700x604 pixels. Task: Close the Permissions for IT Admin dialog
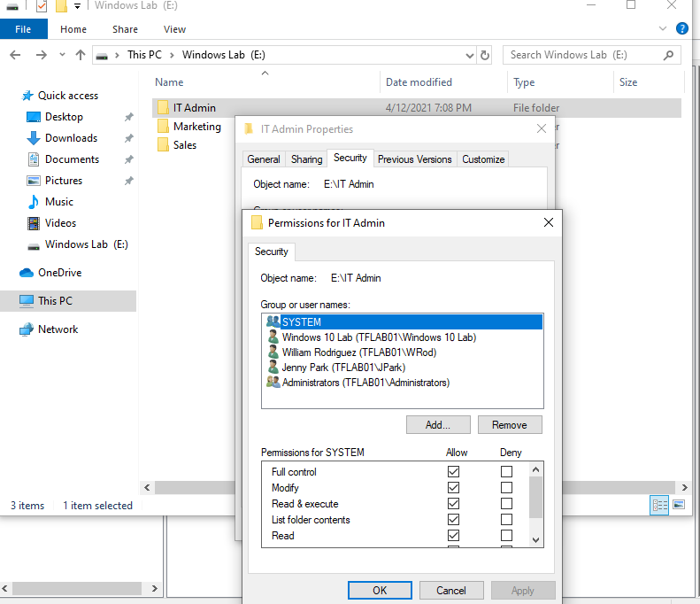tap(549, 222)
